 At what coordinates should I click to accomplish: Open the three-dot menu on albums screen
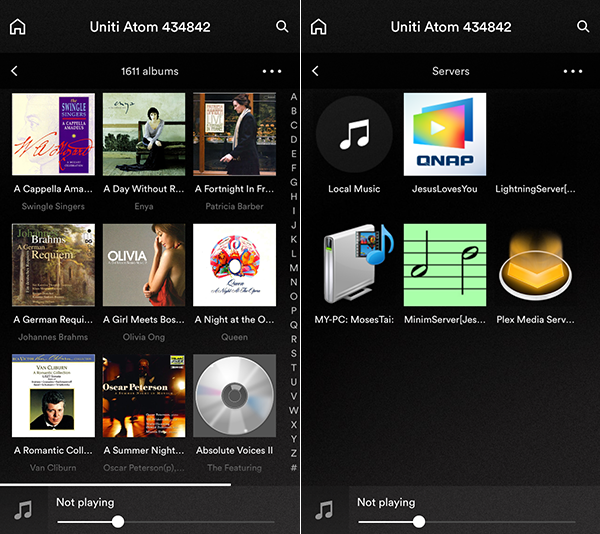click(x=272, y=72)
